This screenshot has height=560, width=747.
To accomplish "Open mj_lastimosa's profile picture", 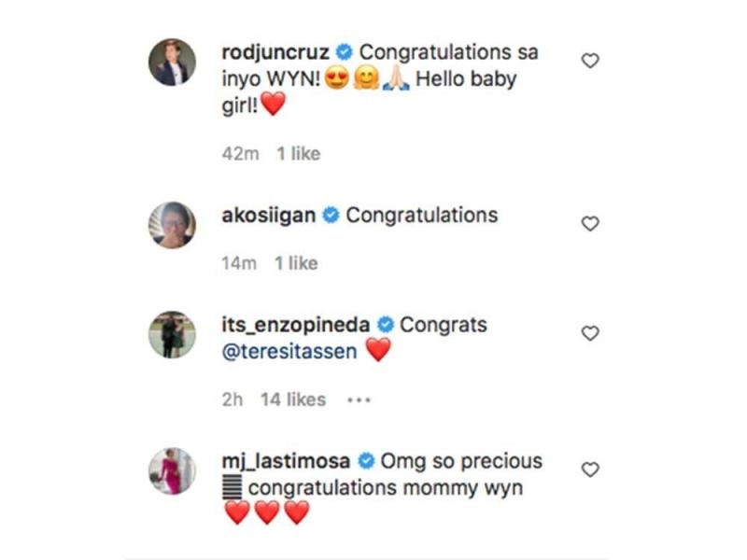I will pos(173,470).
